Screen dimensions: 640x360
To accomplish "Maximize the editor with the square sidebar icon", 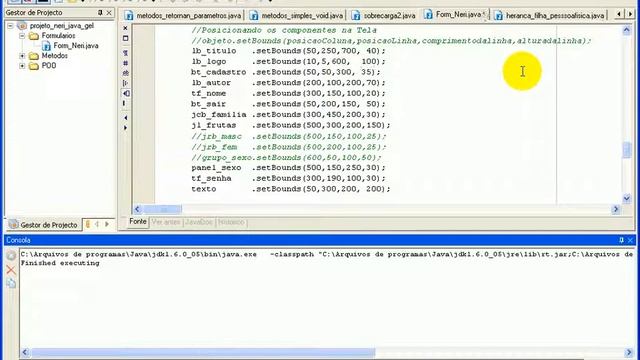I will tap(125, 38).
